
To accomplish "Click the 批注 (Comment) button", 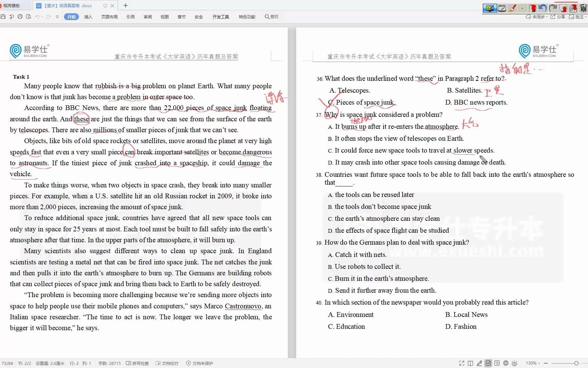I will (578, 17).
